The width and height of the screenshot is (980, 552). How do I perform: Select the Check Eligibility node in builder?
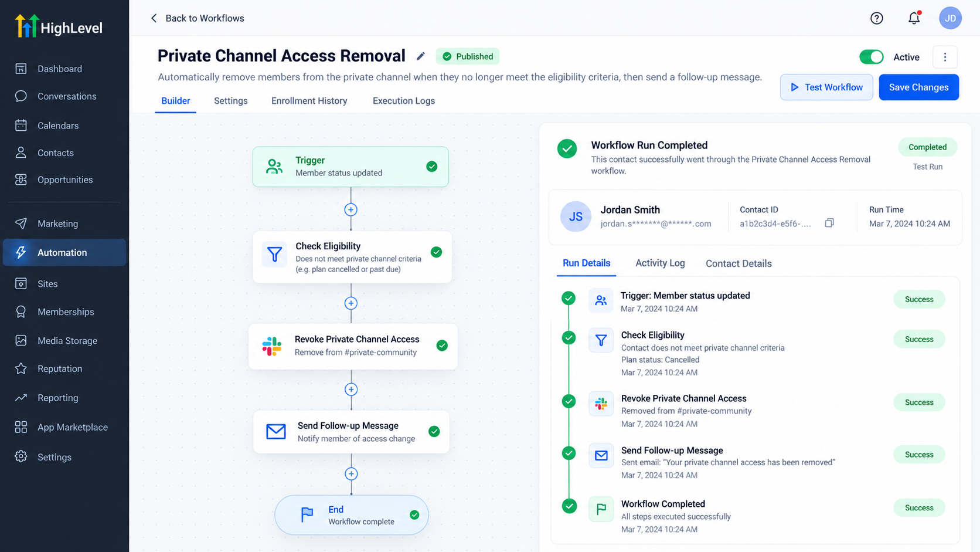(x=352, y=257)
